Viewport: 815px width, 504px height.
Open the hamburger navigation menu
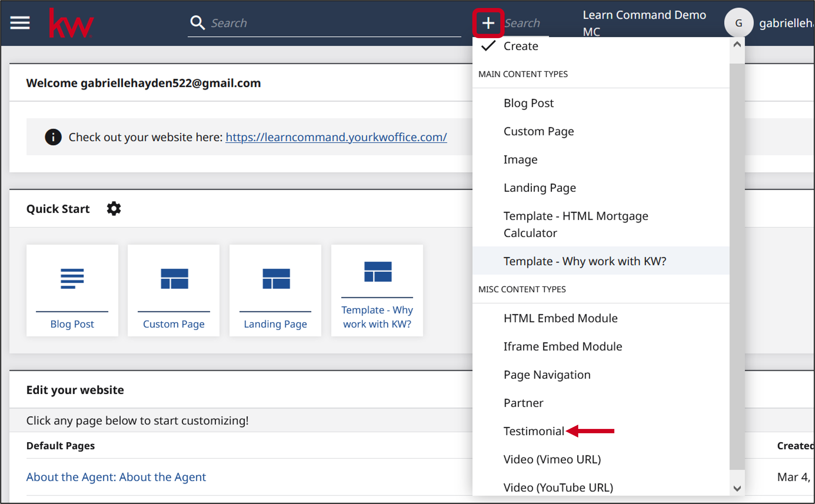click(20, 23)
